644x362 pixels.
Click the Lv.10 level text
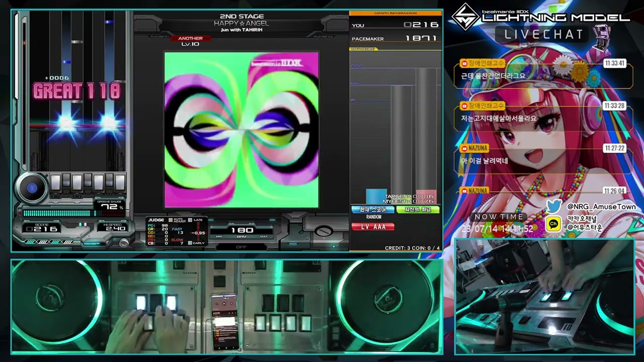[x=190, y=44]
